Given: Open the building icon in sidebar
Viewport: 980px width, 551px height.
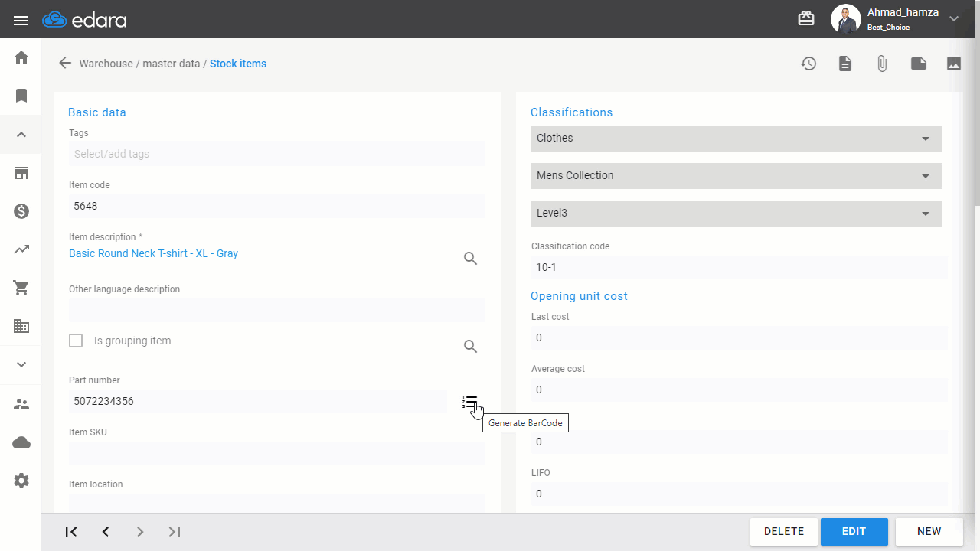Looking at the screenshot, I should pos(21,326).
